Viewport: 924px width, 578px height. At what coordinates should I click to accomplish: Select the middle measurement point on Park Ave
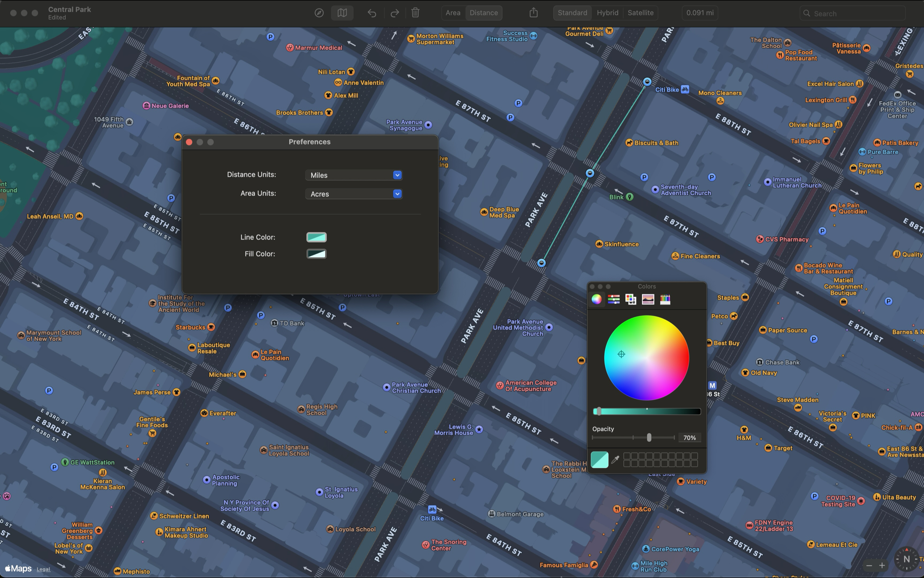590,173
